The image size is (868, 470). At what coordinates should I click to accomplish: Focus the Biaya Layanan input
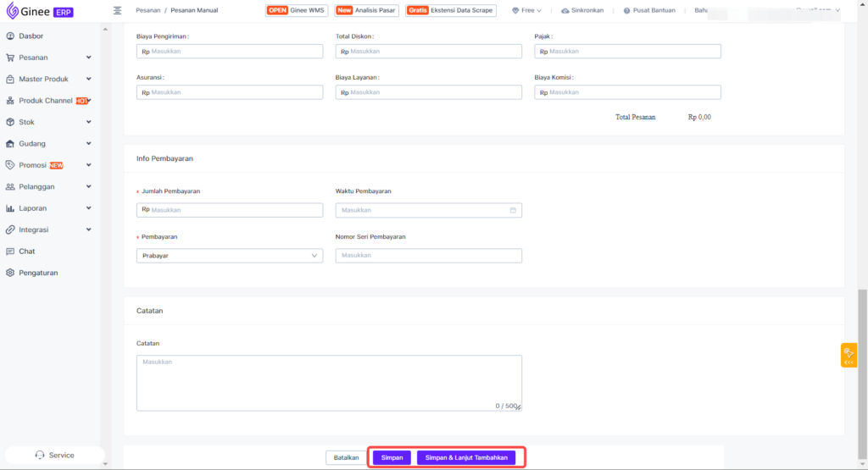click(x=428, y=92)
